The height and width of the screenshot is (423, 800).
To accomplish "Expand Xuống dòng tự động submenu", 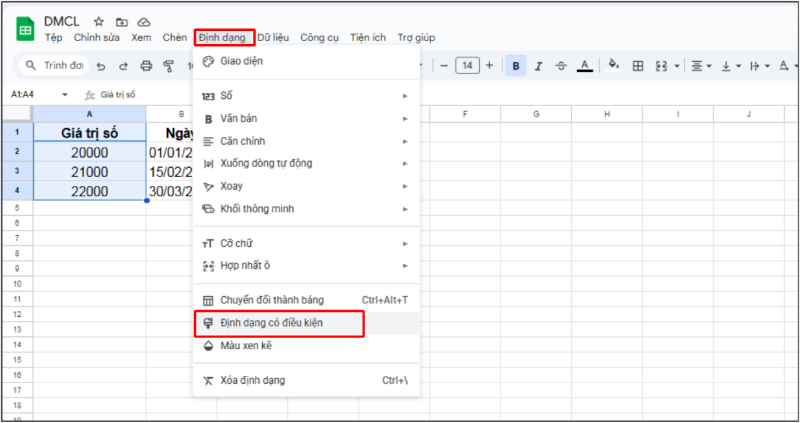I will (x=306, y=163).
